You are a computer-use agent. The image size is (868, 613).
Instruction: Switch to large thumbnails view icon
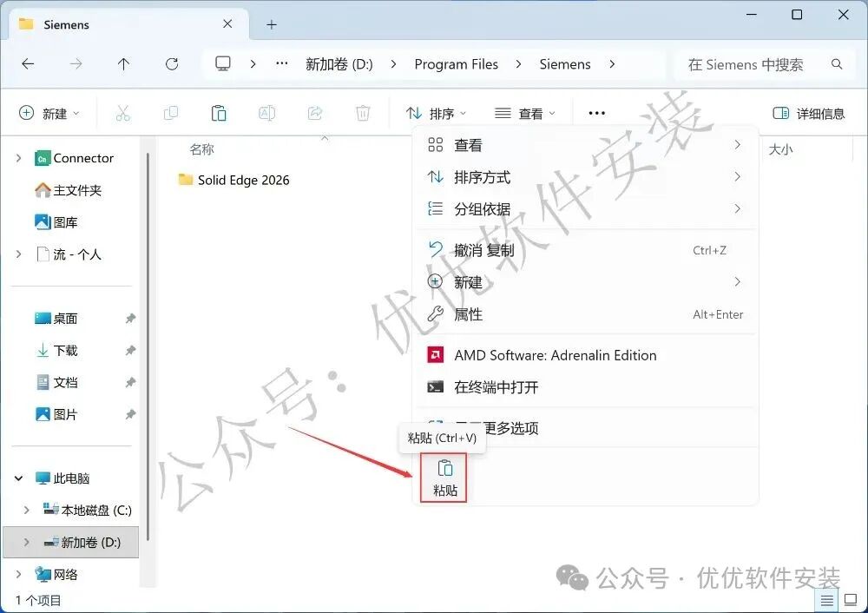click(851, 600)
